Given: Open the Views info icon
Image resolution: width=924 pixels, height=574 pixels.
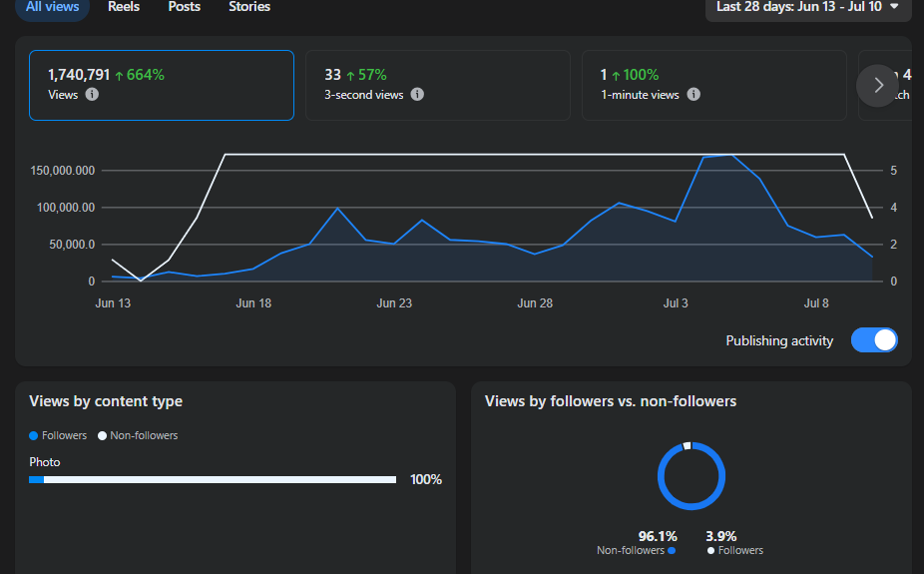Looking at the screenshot, I should (x=92, y=94).
